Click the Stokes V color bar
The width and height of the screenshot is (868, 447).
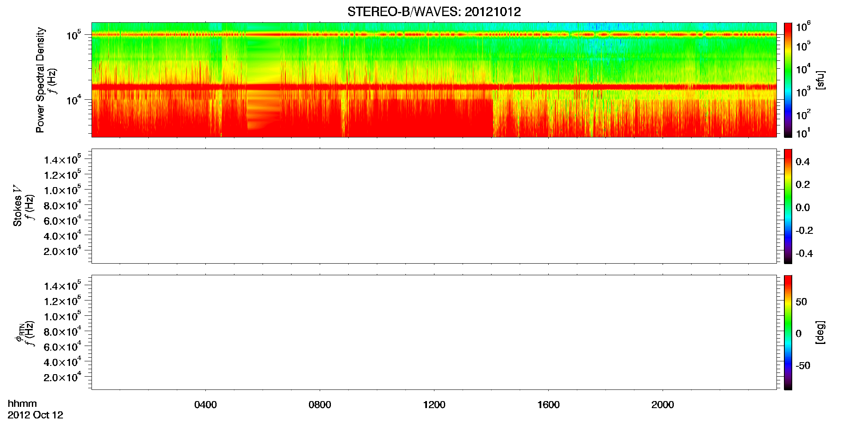coord(788,206)
